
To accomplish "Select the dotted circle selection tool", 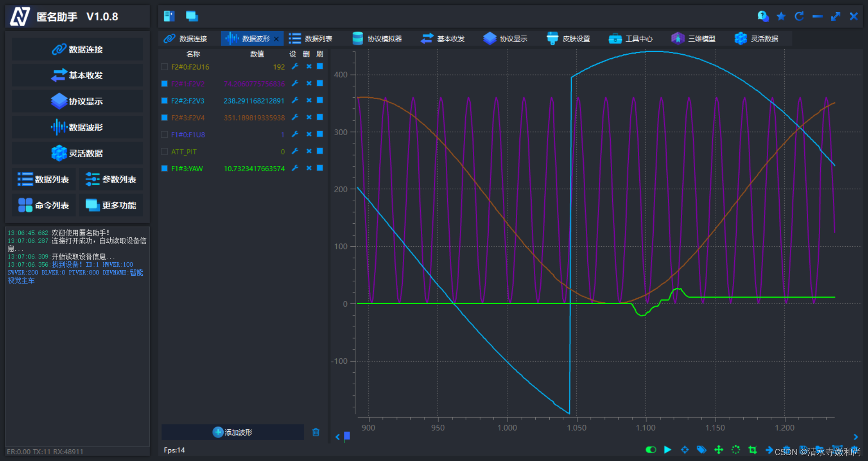I will 736,450.
